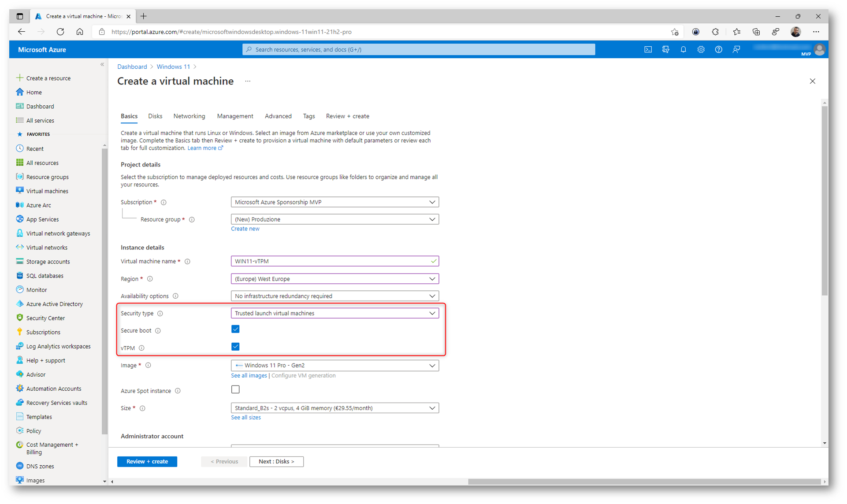Click browser address bar URL
This screenshot has width=847, height=504.
pyautogui.click(x=231, y=32)
